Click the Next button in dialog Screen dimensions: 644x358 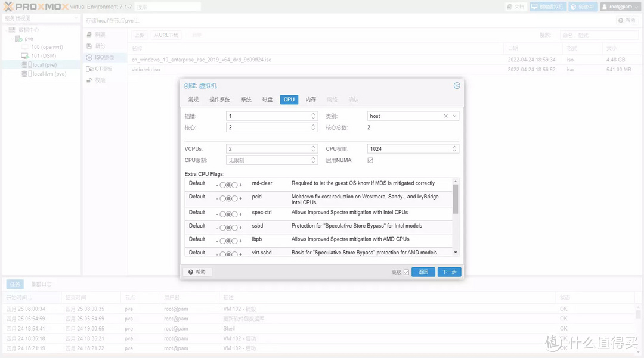(450, 272)
